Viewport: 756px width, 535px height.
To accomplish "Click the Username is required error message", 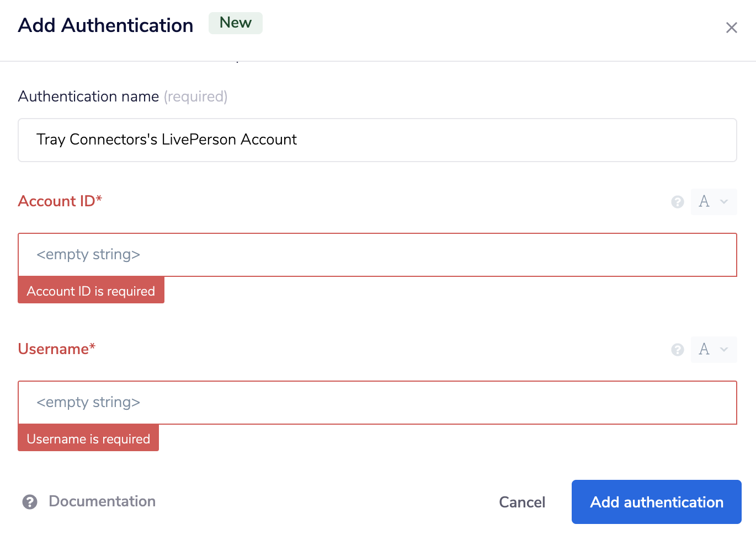I will click(x=88, y=438).
